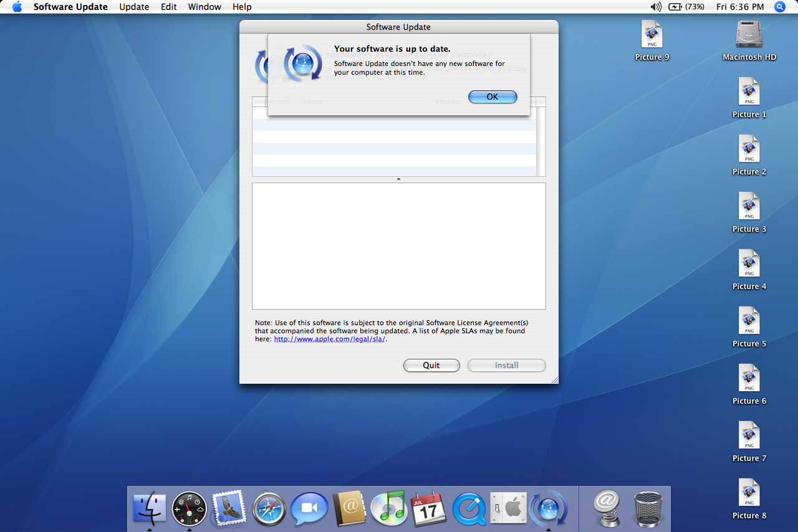Open the Apple SLA legal link

click(x=330, y=339)
